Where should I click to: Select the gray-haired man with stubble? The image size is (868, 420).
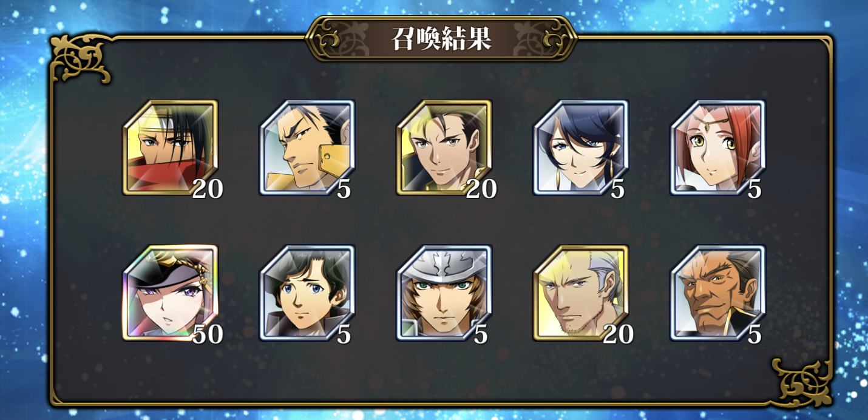click(x=581, y=293)
